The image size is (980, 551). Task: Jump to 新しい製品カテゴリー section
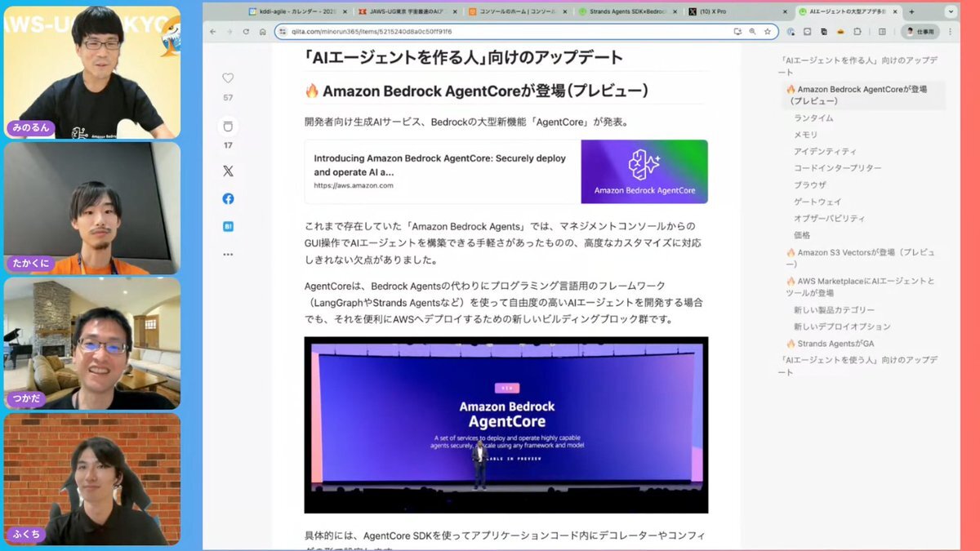click(x=834, y=310)
